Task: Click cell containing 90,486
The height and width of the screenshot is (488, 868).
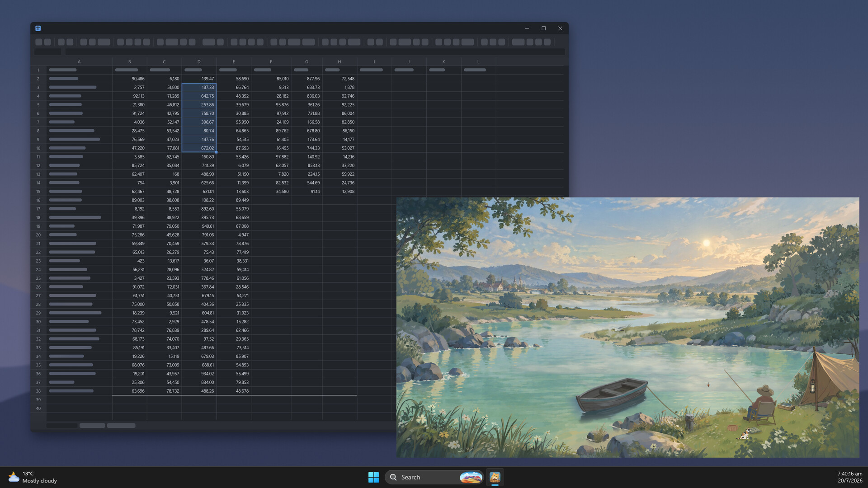Action: click(x=129, y=79)
